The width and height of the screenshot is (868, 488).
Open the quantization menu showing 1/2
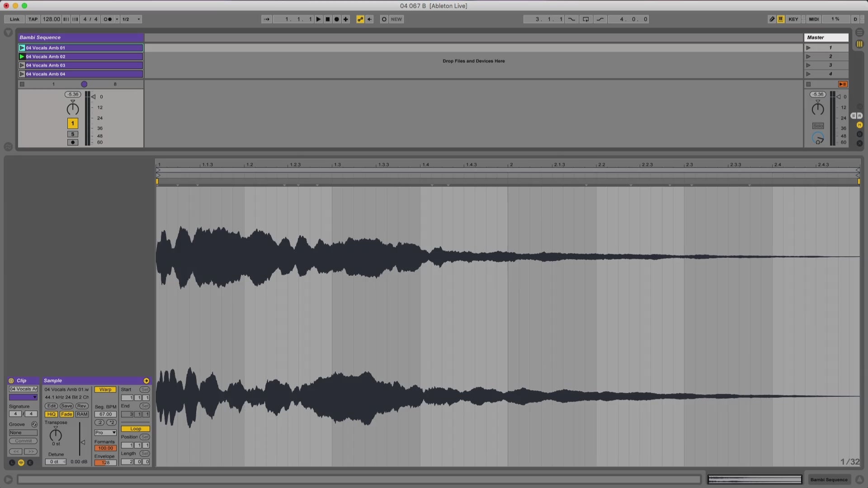pyautogui.click(x=132, y=19)
